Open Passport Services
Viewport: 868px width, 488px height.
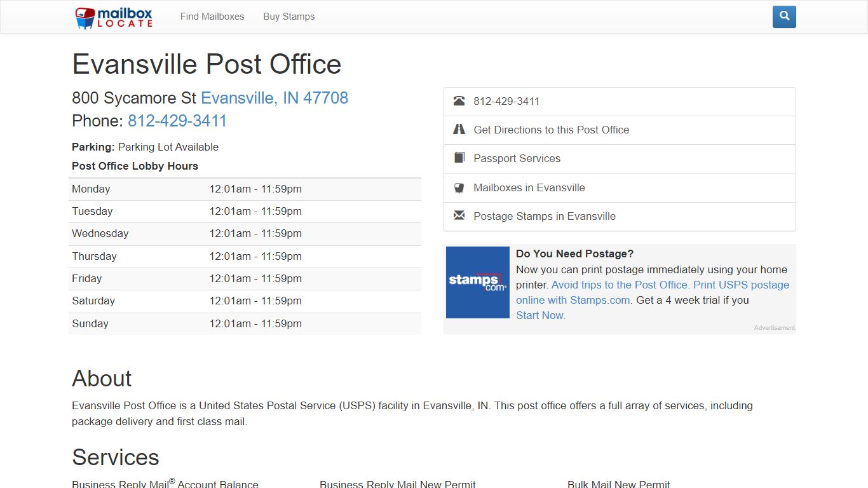(620, 159)
